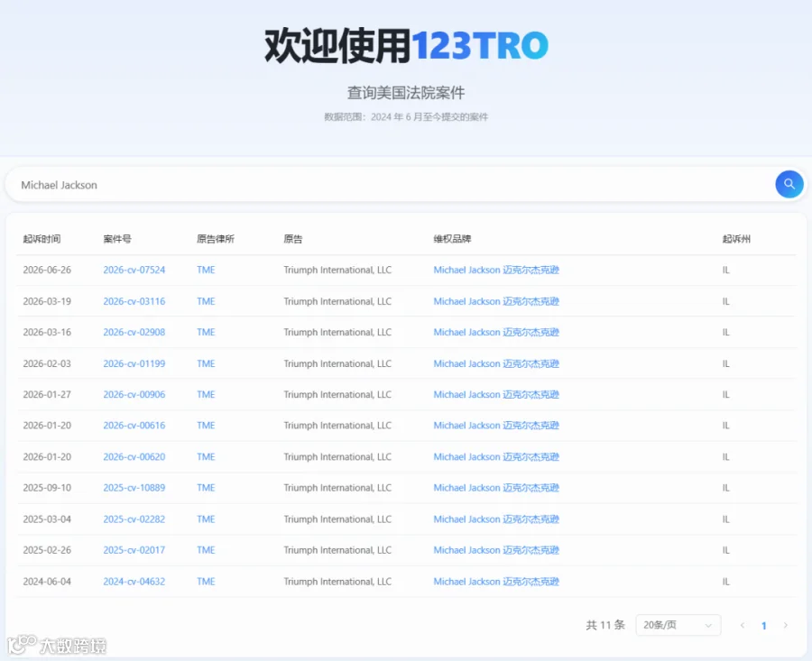The height and width of the screenshot is (661, 812).
Task: Click IL state in 2026-cv-03116 row
Action: (x=725, y=301)
